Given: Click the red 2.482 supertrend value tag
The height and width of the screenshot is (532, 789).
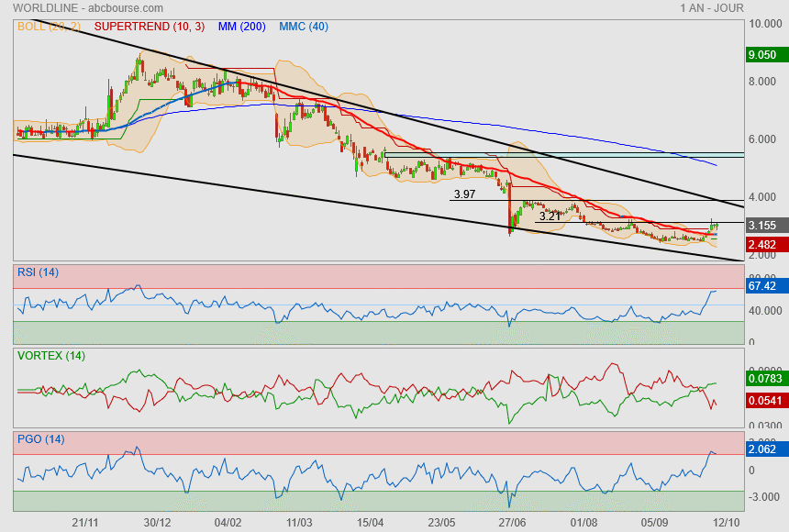Looking at the screenshot, I should point(762,244).
